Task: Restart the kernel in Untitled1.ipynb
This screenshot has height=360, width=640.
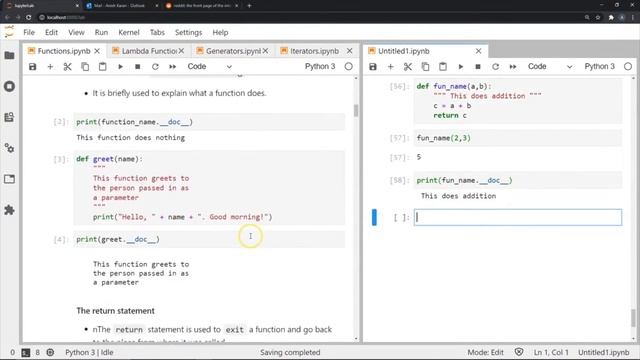Action: (496, 67)
